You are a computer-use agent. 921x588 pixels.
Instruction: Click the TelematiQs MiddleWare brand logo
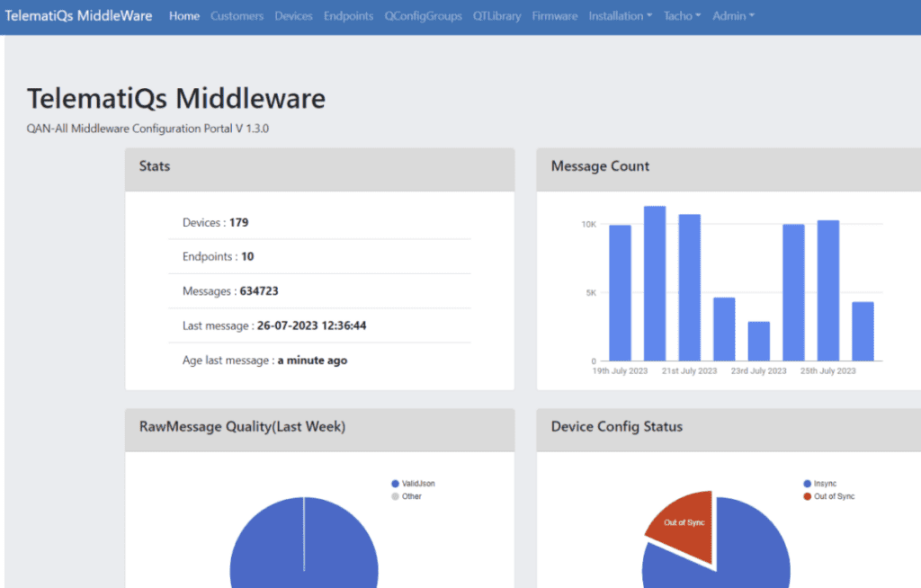(77, 15)
